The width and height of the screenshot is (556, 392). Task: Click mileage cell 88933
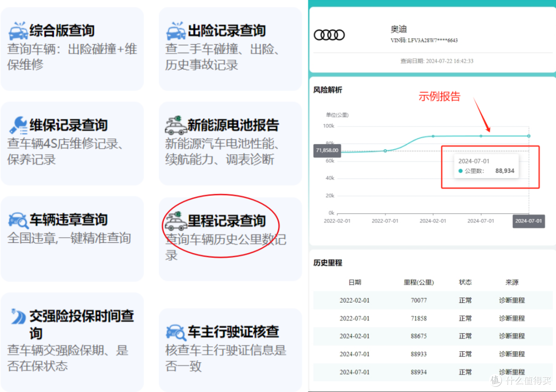pyautogui.click(x=419, y=354)
